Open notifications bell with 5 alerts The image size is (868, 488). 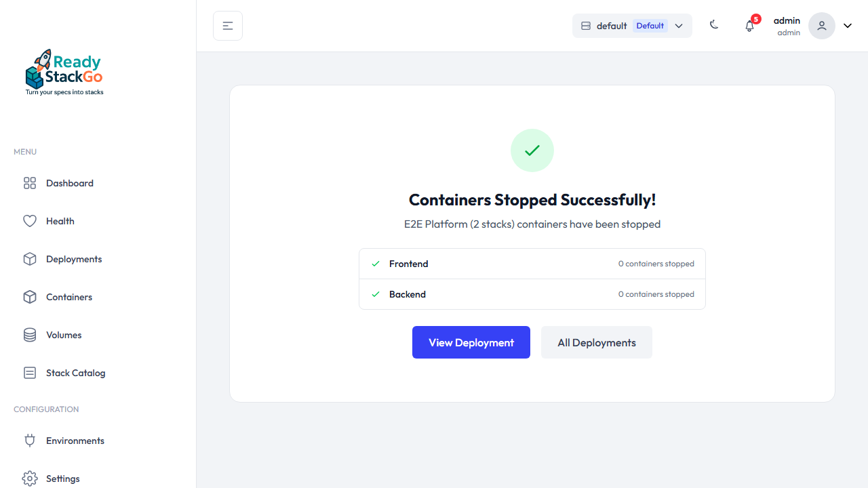[749, 26]
